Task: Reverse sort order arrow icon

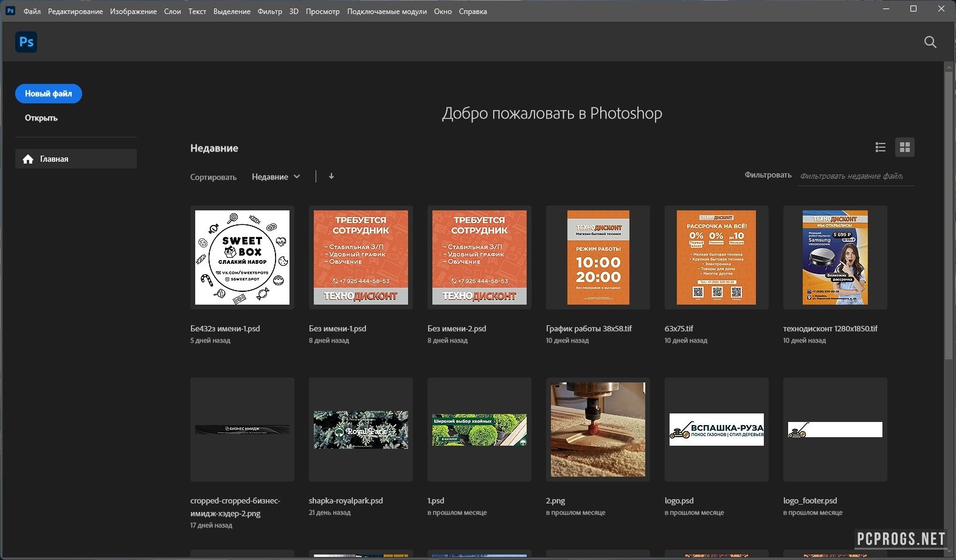Action: 331,176
